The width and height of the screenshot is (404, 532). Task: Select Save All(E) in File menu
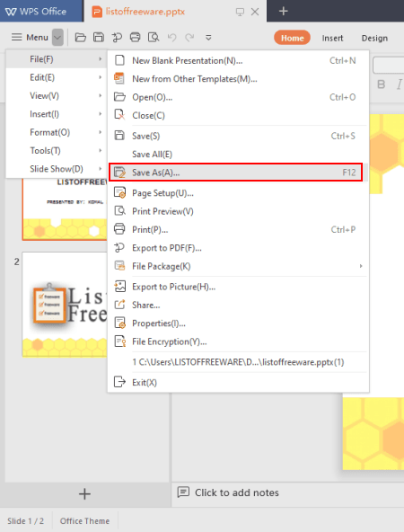pyautogui.click(x=238, y=154)
